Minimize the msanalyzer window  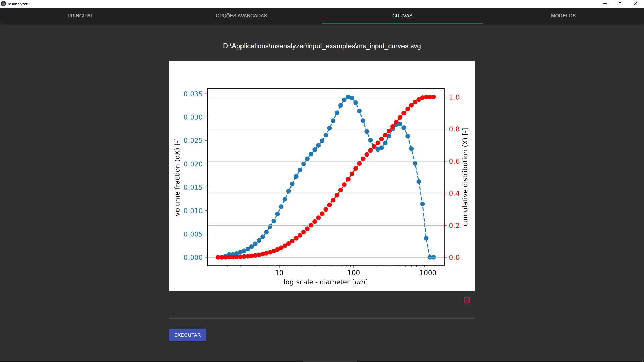coord(605,4)
